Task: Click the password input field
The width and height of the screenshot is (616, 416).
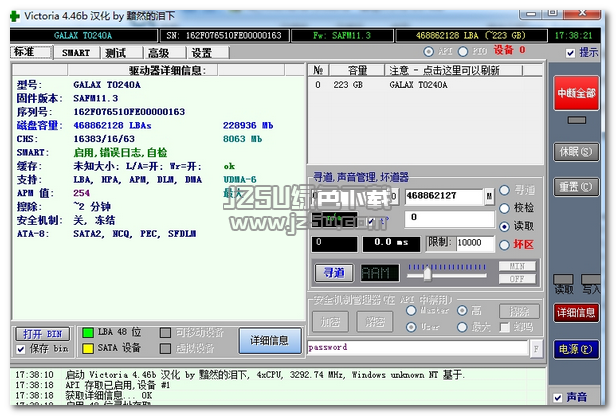Action: click(418, 348)
